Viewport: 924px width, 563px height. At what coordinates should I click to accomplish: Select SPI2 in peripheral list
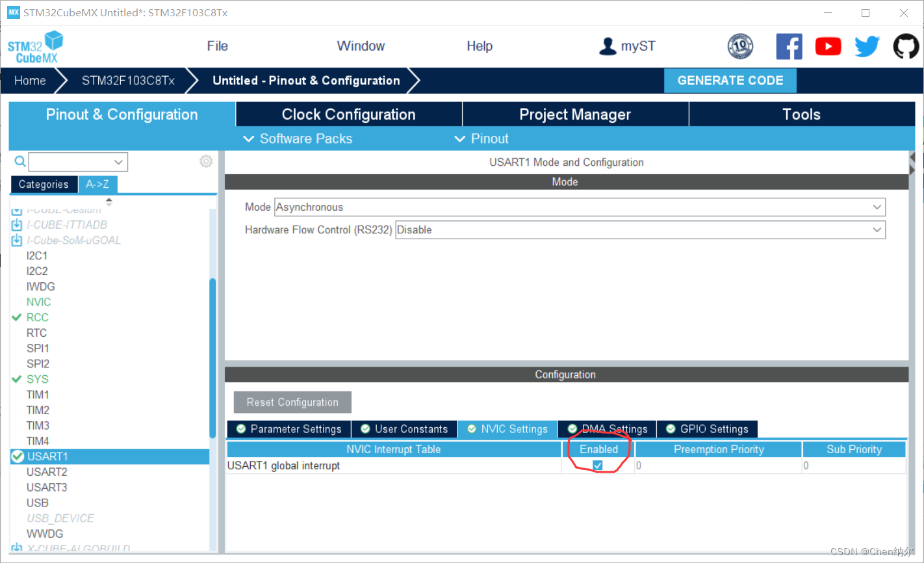click(x=38, y=364)
